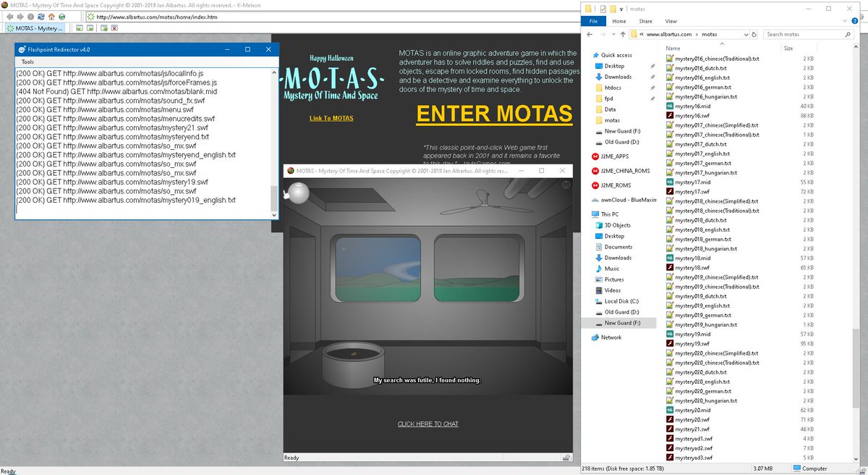
Task: Select the file mystery019_english.txt
Action: 701,306
